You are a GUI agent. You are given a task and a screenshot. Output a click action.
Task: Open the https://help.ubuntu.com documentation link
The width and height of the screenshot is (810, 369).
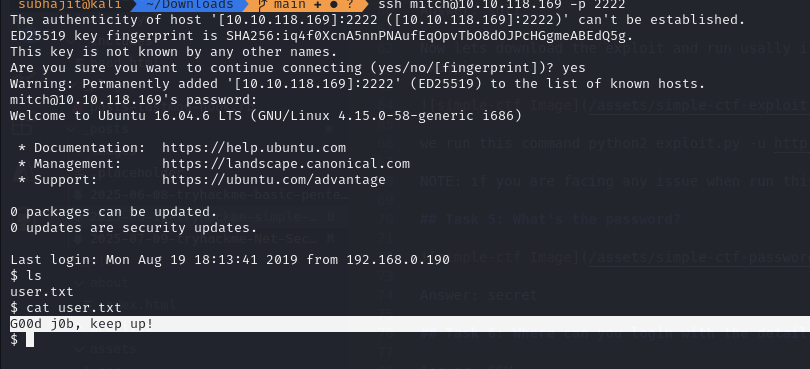tap(254, 148)
